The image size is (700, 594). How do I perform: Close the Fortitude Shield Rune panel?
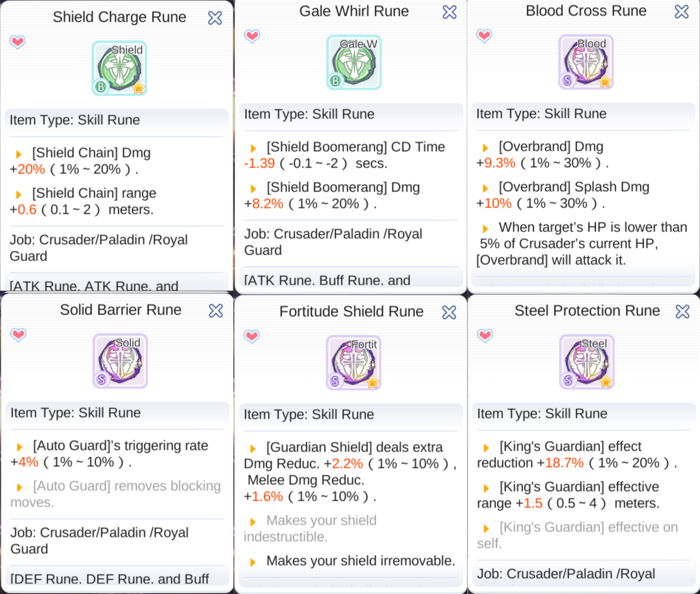[x=449, y=312]
